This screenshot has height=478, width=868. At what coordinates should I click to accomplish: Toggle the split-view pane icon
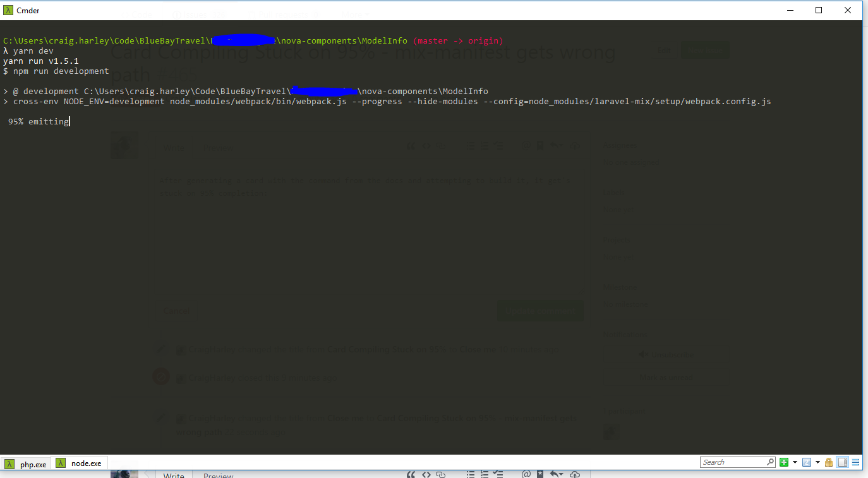[x=842, y=462]
